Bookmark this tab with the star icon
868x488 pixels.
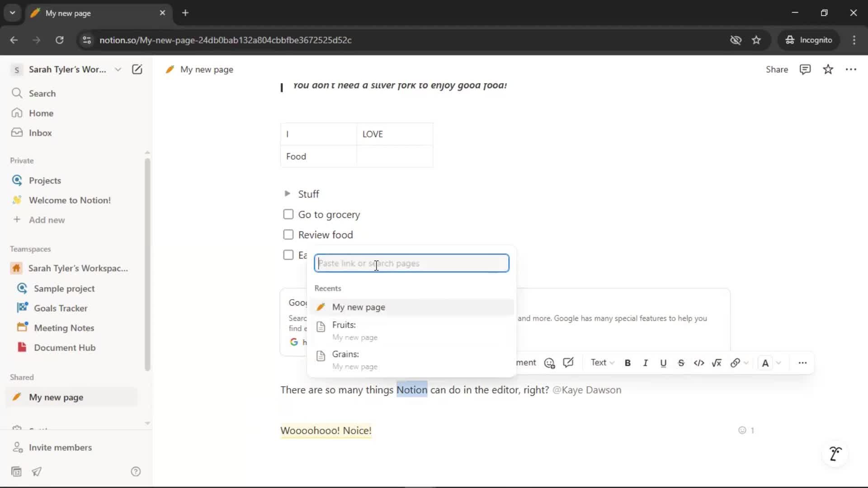pyautogui.click(x=756, y=40)
